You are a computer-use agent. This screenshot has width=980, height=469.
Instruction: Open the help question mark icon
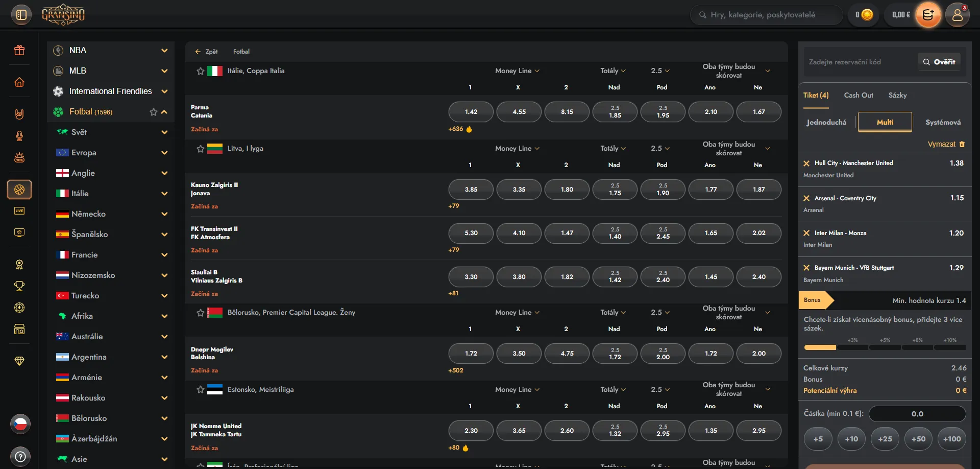20,456
